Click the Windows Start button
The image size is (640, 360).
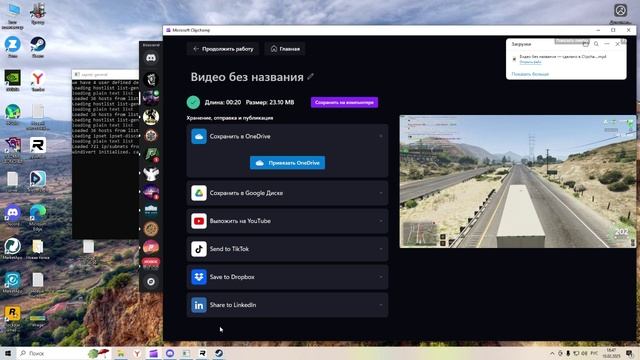coord(7,353)
